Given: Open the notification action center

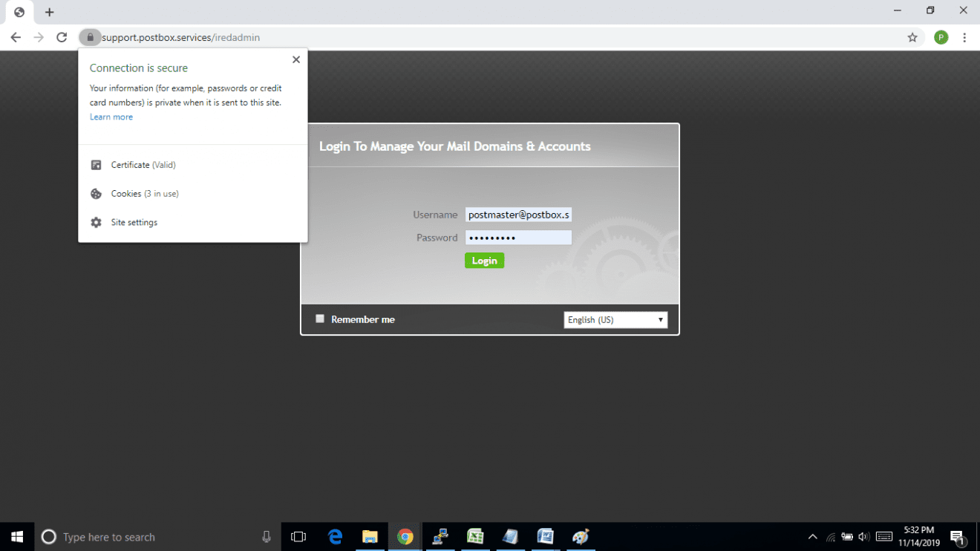Looking at the screenshot, I should click(x=958, y=537).
